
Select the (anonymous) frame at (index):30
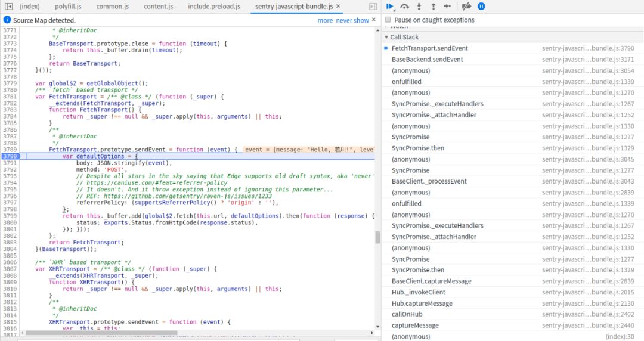click(x=513, y=336)
